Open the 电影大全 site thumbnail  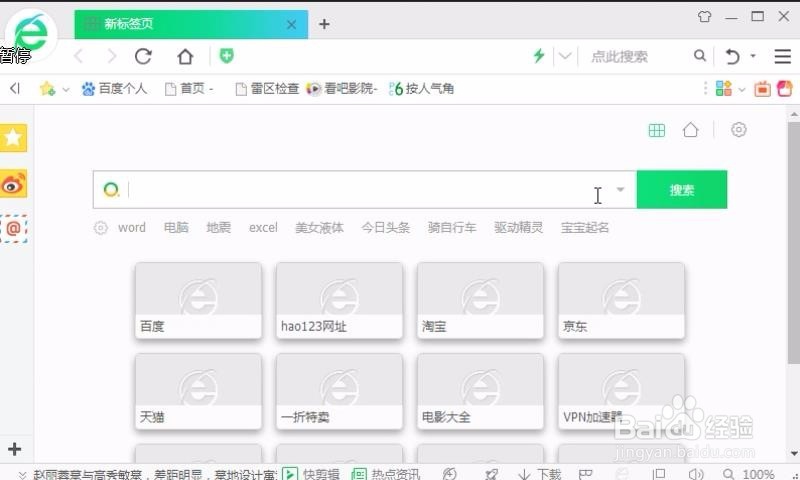pos(480,391)
